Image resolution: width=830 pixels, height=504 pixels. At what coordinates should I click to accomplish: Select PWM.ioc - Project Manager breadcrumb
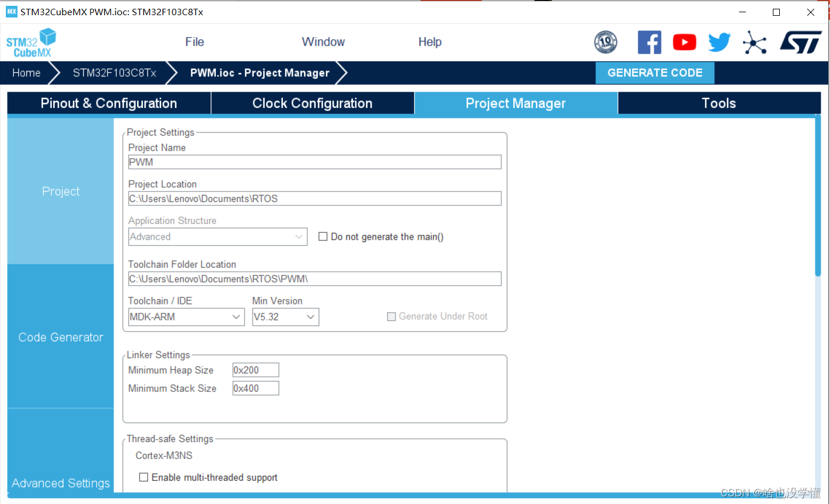[260, 73]
